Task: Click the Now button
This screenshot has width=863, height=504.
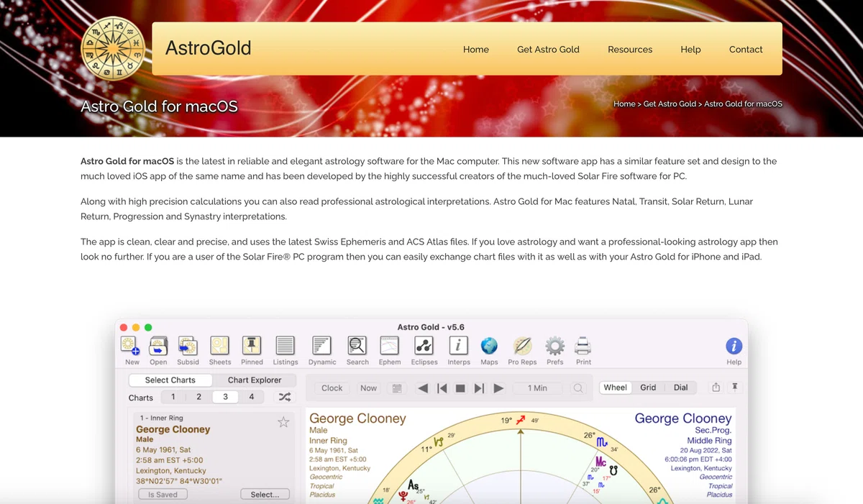Action: (x=368, y=388)
